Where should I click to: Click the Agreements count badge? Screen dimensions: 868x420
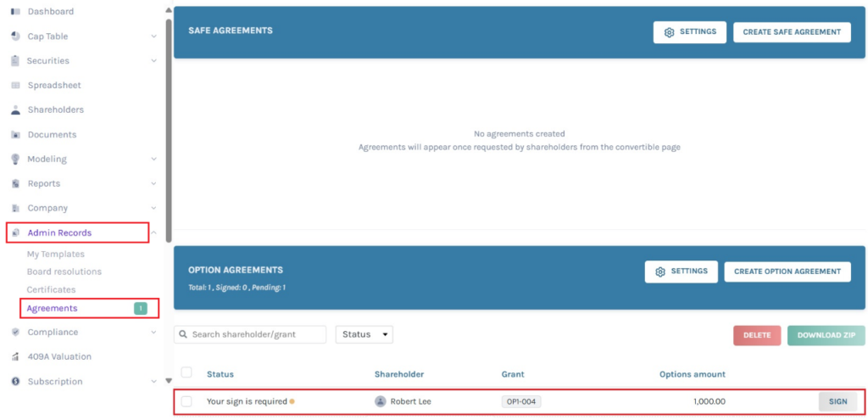[141, 309]
